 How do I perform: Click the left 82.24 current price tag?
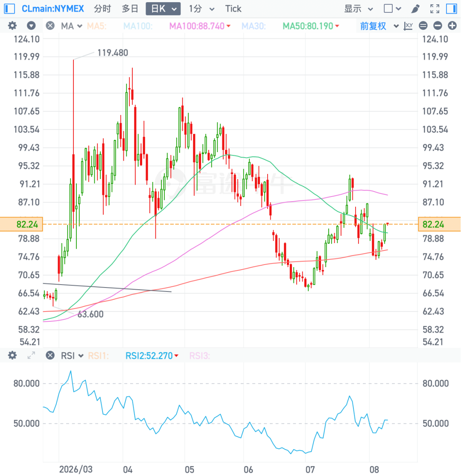[x=21, y=224]
